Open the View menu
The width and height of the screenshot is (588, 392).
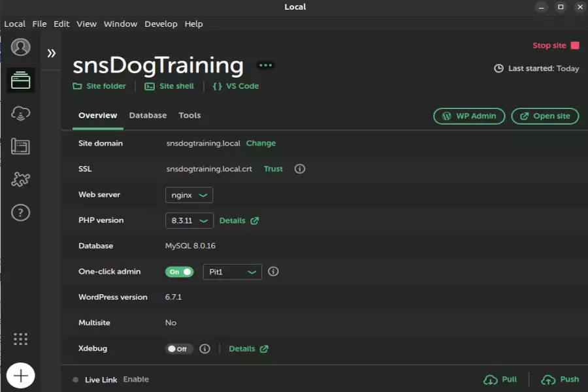coord(87,24)
